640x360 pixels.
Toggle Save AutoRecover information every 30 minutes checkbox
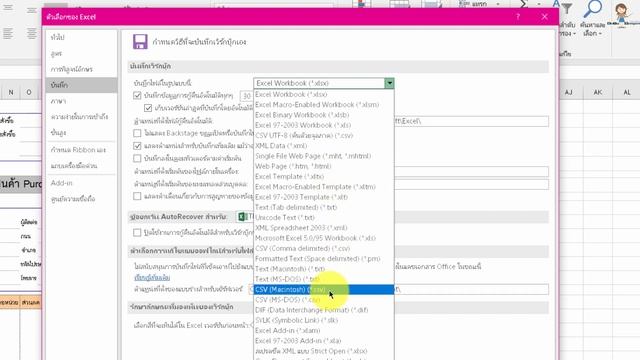tap(137, 96)
